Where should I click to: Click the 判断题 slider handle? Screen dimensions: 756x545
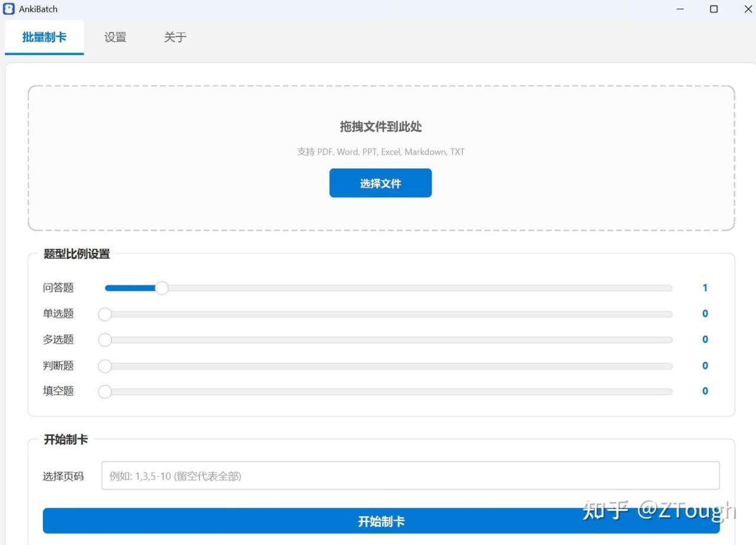click(105, 366)
